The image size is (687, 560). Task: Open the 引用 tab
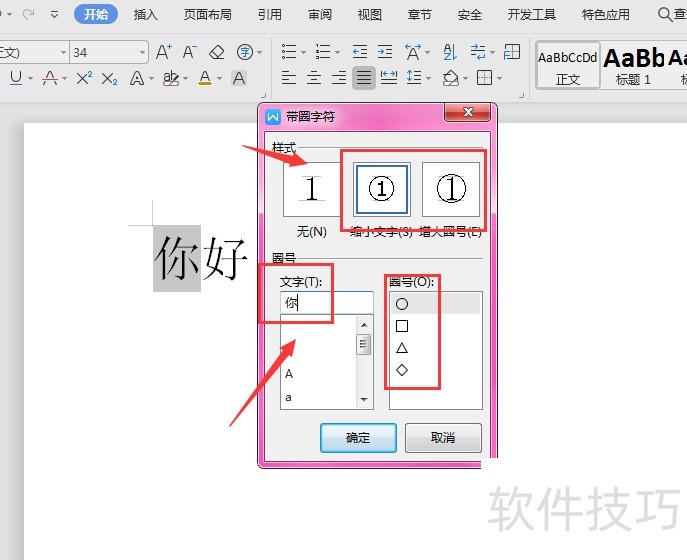click(x=269, y=14)
